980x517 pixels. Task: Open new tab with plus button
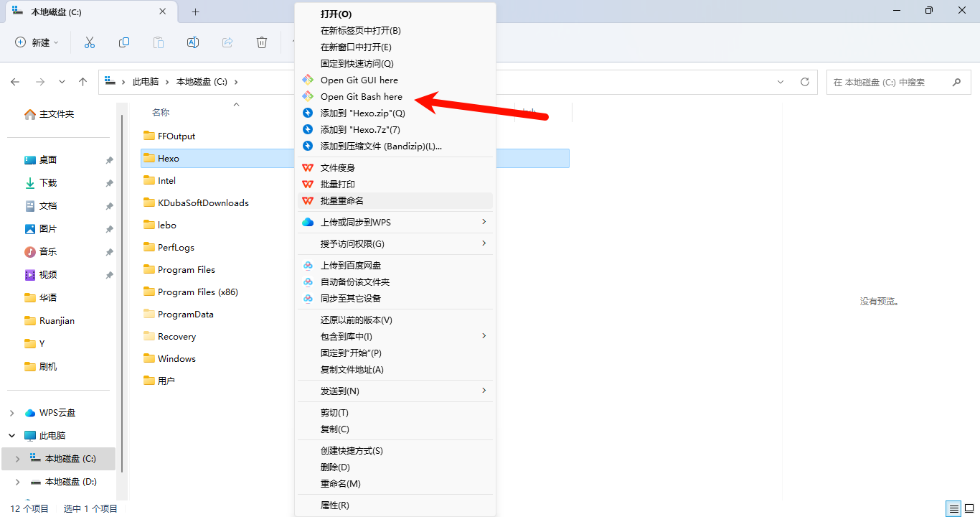point(195,11)
